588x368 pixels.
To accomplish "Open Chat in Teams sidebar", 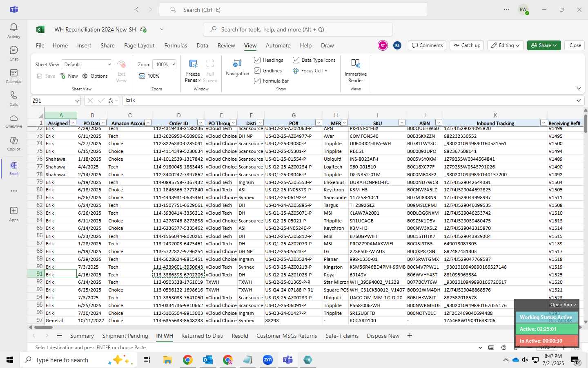I will click(13, 53).
